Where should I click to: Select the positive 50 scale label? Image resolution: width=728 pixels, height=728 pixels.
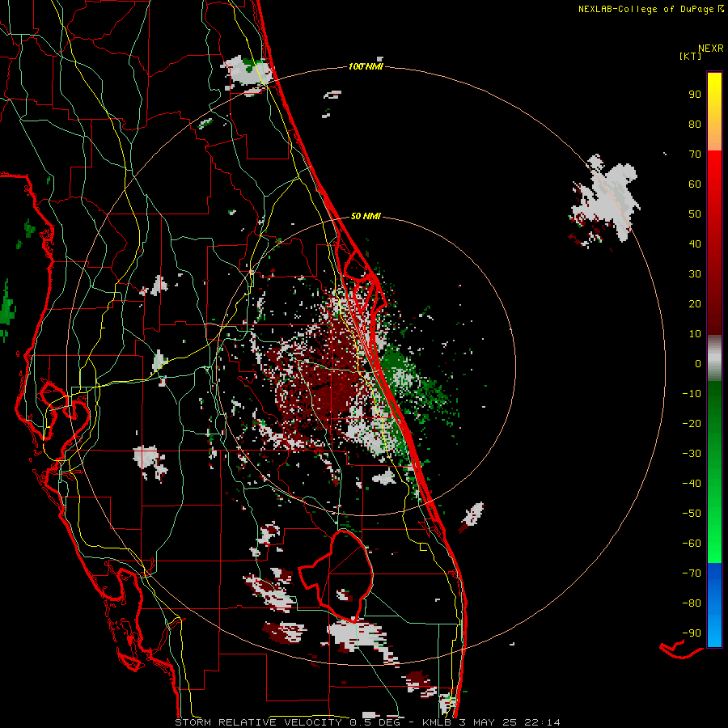[x=695, y=214]
